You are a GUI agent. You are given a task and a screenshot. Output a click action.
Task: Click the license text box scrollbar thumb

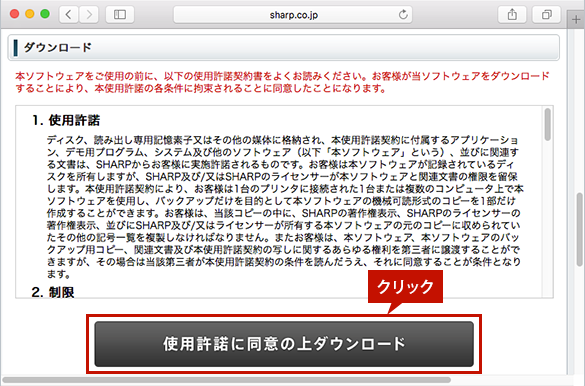(x=547, y=125)
